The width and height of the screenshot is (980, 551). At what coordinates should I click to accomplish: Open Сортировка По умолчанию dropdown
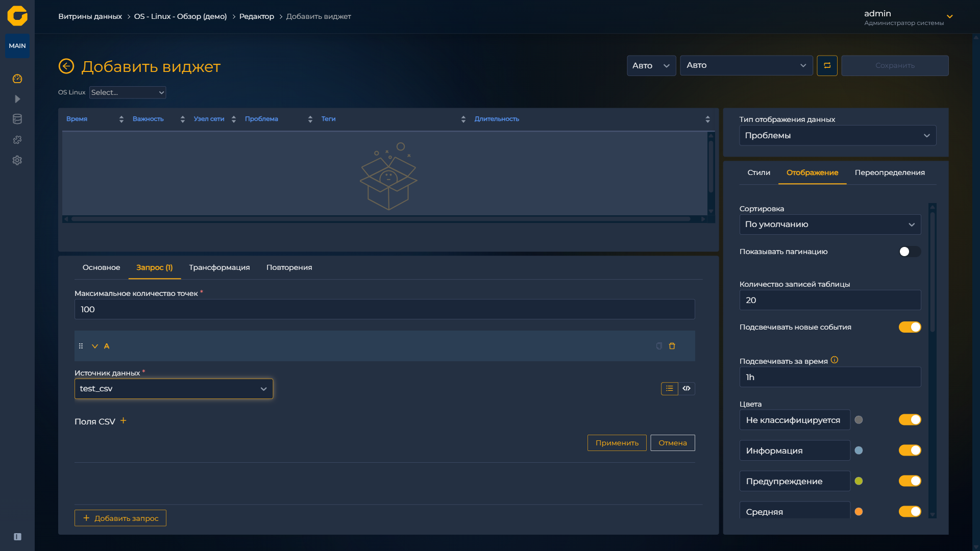click(x=830, y=224)
